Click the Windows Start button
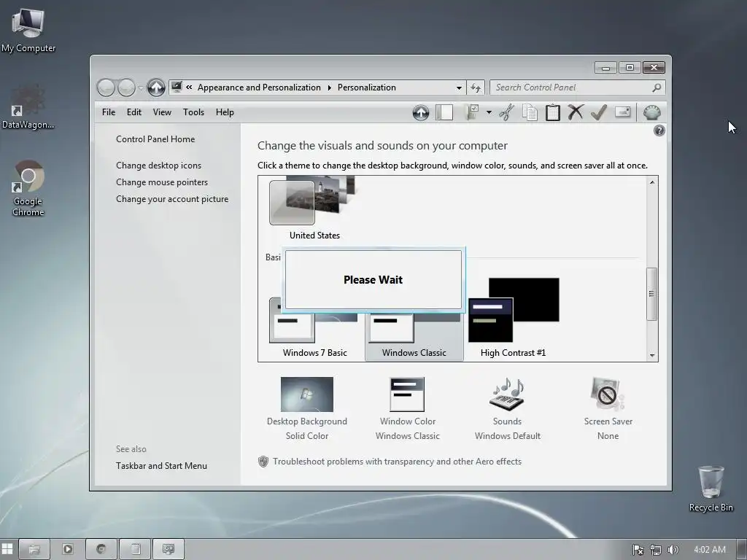 point(7,549)
